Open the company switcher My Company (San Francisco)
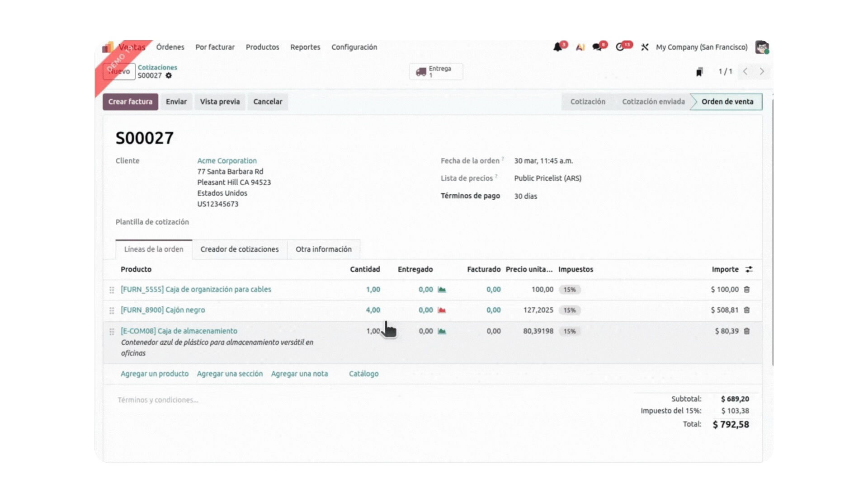 pos(702,47)
